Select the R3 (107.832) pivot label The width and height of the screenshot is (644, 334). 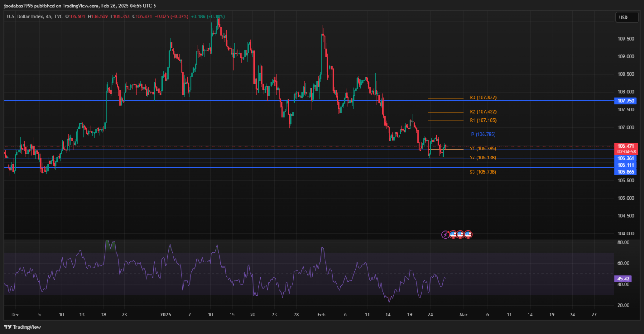pos(483,98)
